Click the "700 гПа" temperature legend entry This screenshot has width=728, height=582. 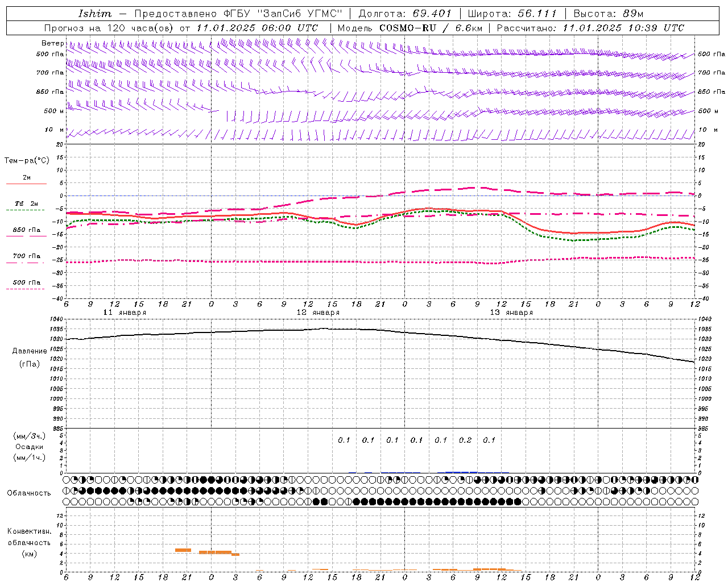point(27,256)
